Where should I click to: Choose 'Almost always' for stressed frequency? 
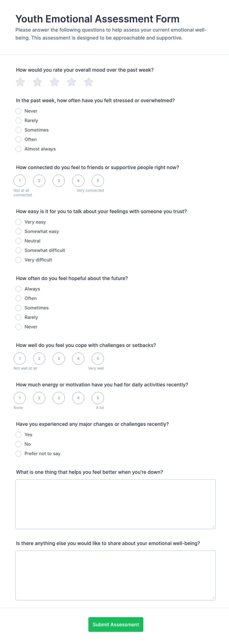18,149
